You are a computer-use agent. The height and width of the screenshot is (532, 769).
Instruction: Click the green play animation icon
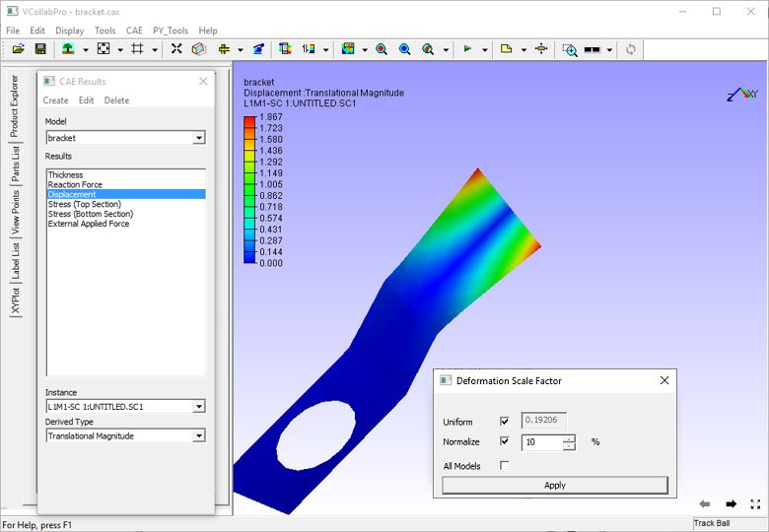[467, 49]
